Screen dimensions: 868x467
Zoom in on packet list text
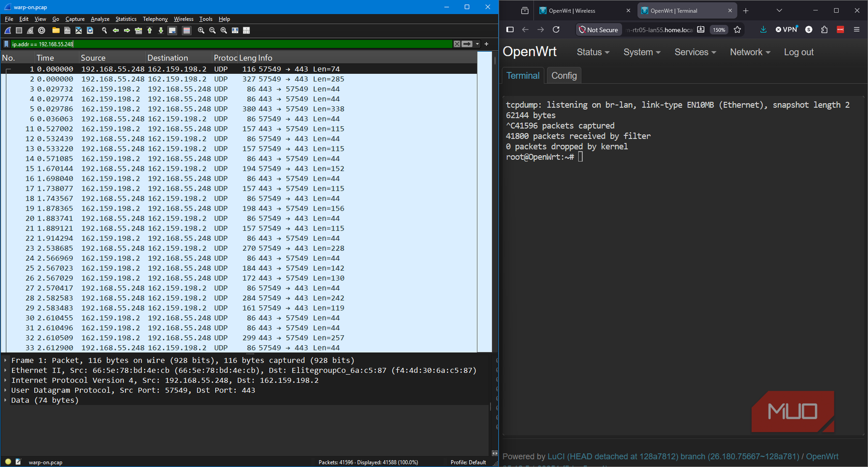pos(201,31)
